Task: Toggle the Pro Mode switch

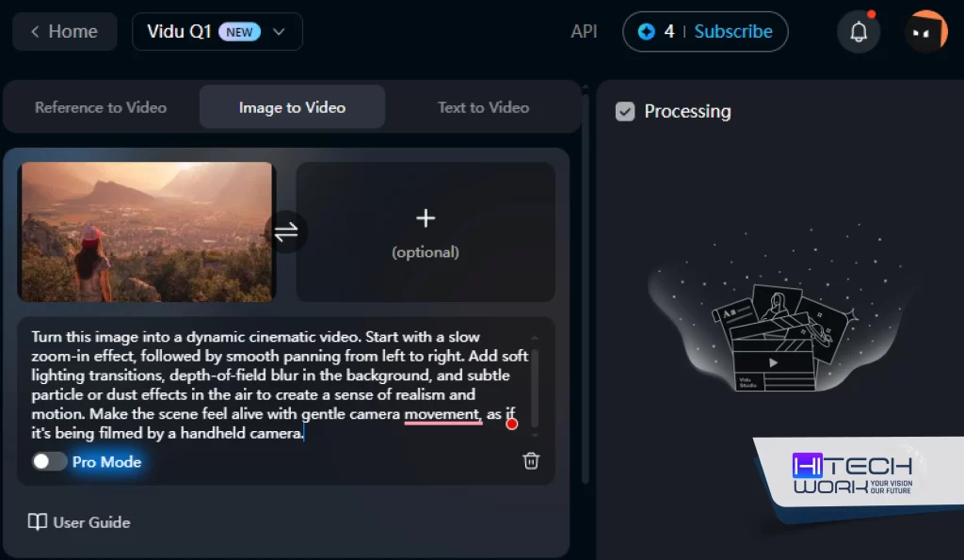Action: tap(49, 461)
